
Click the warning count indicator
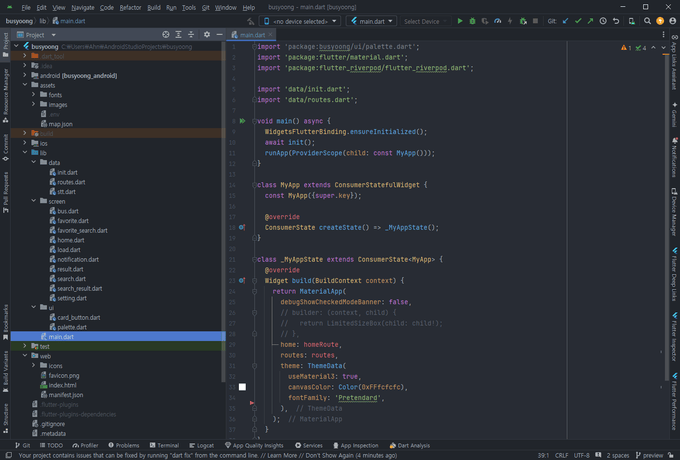click(x=626, y=48)
